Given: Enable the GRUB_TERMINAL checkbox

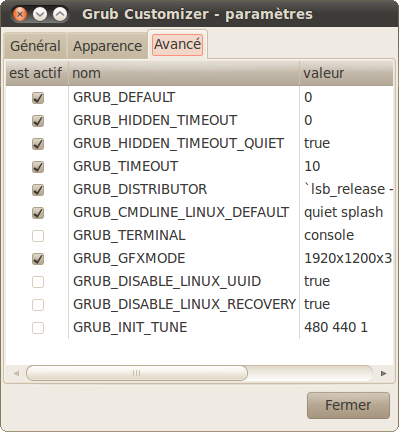Looking at the screenshot, I should [38, 236].
